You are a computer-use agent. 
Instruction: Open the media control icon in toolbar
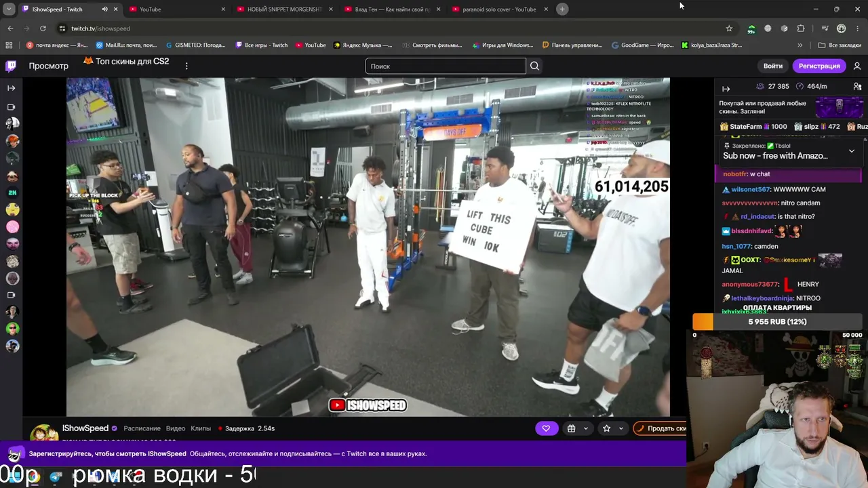[825, 28]
